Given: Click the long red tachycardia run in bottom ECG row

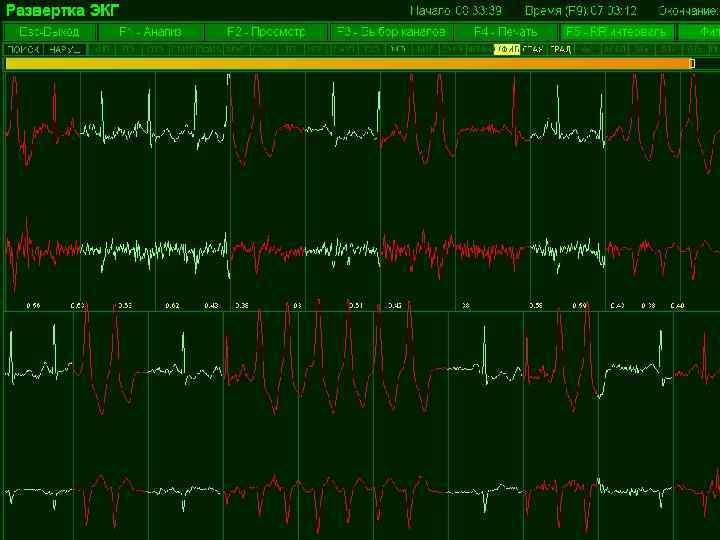Looking at the screenshot, I should [x=336, y=358].
